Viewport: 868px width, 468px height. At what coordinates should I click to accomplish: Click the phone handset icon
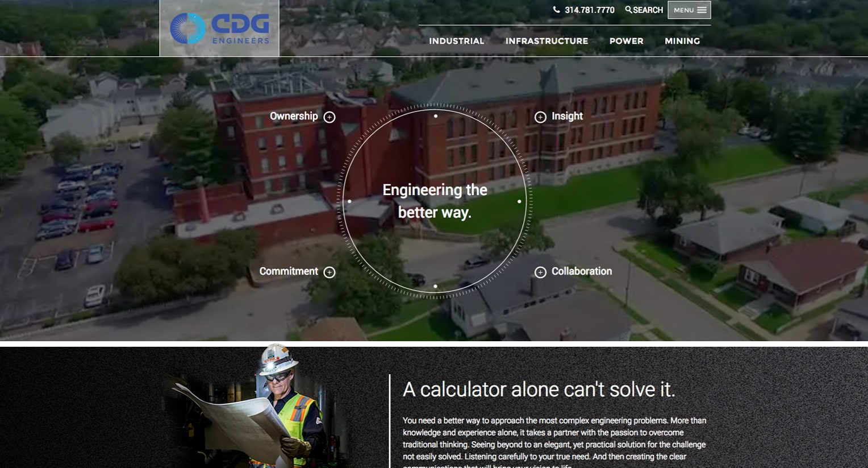point(556,10)
